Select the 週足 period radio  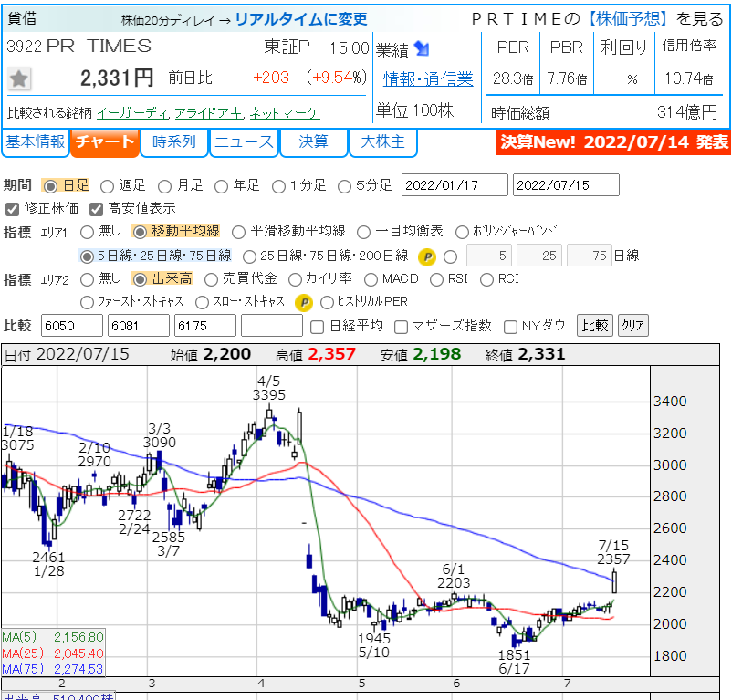point(107,186)
